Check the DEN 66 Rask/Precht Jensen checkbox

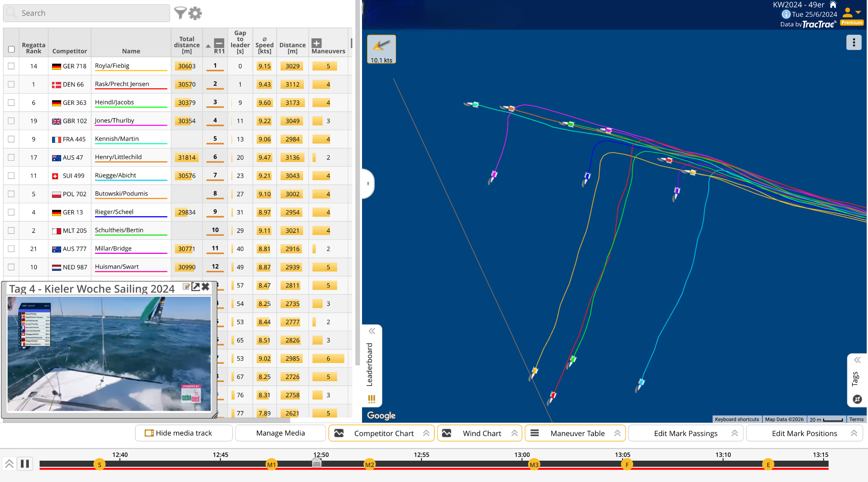[x=12, y=84]
